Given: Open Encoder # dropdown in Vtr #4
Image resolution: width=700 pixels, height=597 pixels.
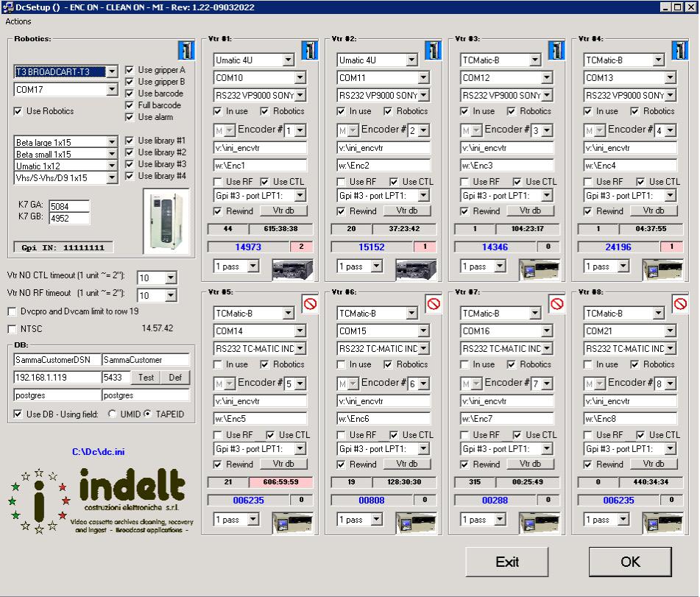Looking at the screenshot, I should click(x=670, y=130).
